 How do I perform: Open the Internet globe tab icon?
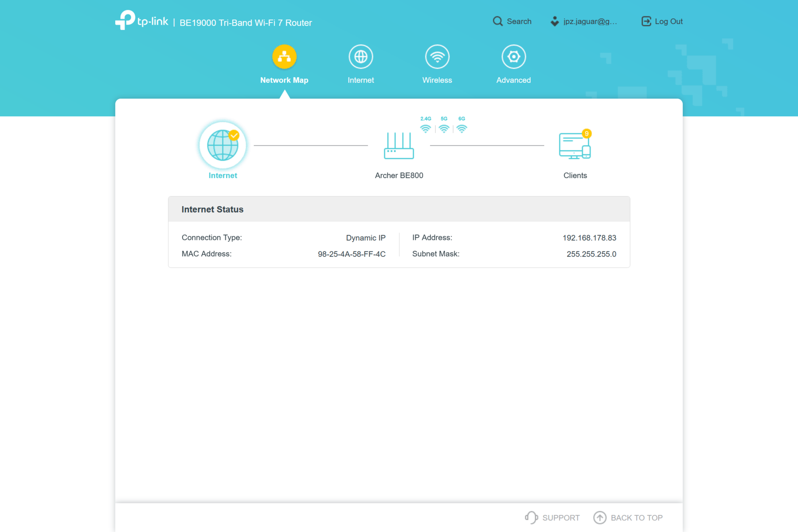[x=360, y=57]
